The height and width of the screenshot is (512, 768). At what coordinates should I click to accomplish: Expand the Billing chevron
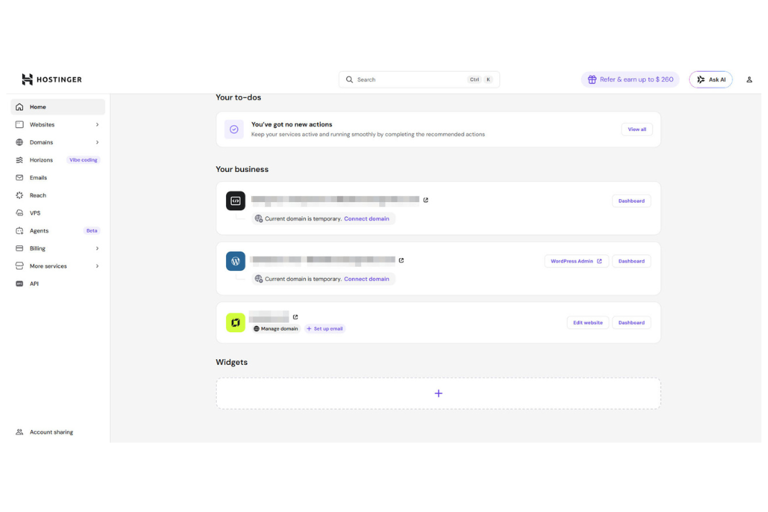click(x=97, y=248)
